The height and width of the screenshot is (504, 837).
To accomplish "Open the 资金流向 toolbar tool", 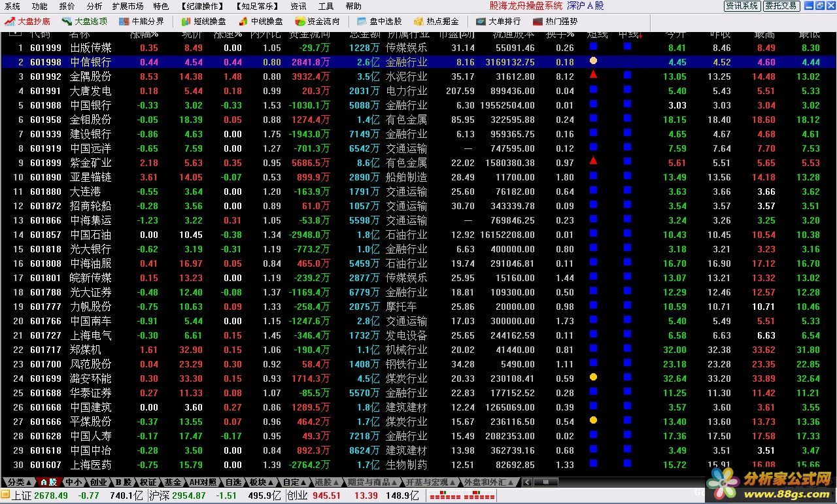I will click(317, 21).
